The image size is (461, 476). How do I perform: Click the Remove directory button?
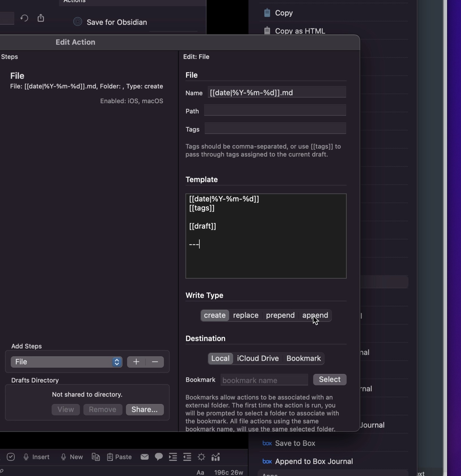tap(103, 410)
